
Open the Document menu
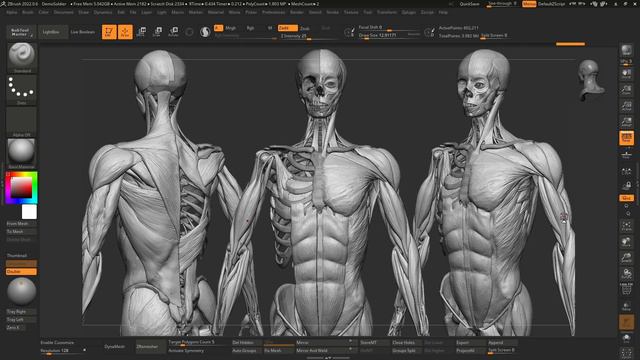pyautogui.click(x=64, y=12)
